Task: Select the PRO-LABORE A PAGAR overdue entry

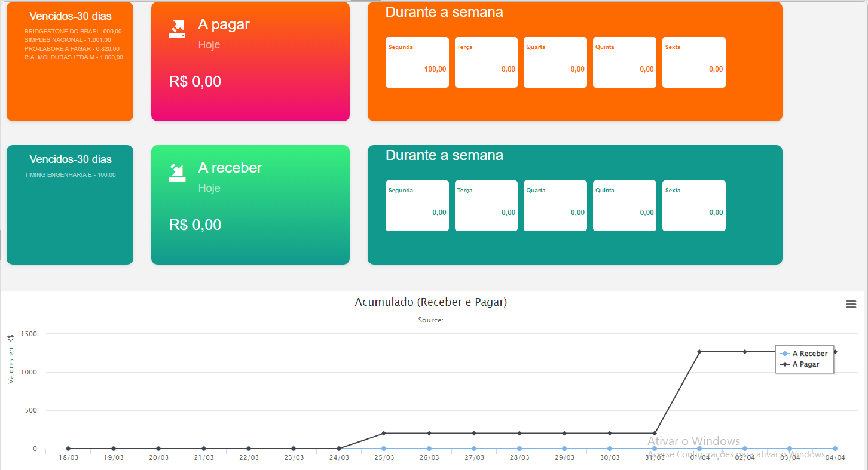Action: pos(72,48)
